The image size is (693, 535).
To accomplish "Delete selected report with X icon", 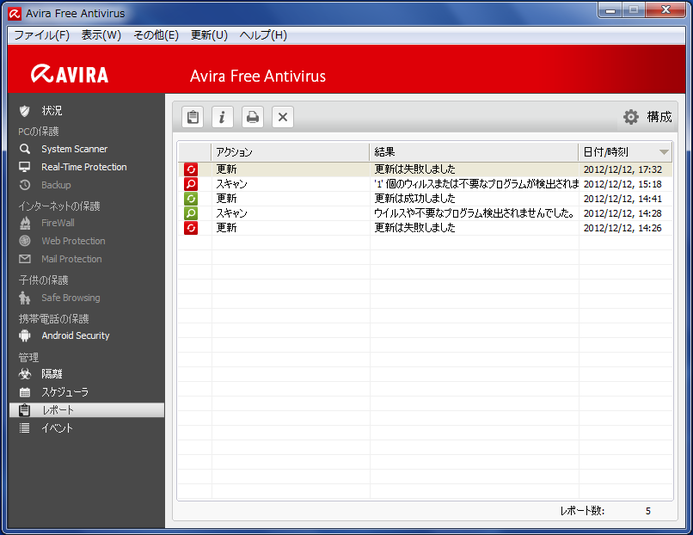I will tap(283, 117).
